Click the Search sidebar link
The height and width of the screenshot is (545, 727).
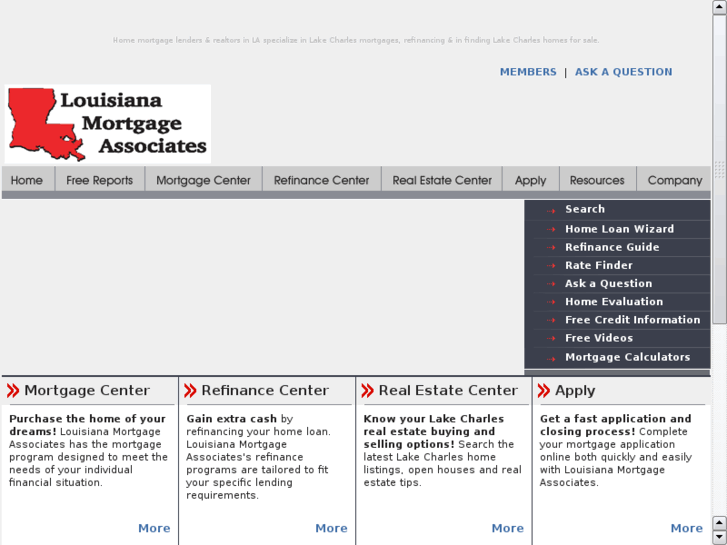585,209
